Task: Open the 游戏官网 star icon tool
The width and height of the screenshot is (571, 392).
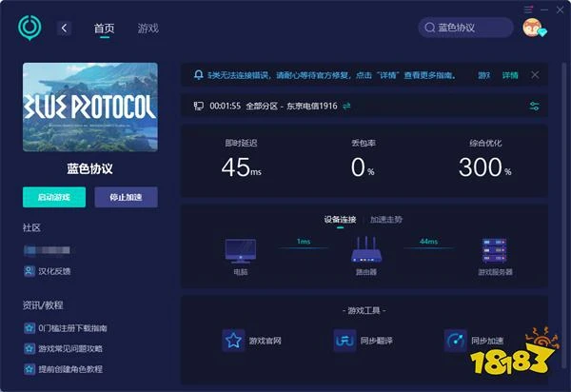Action: 234,340
